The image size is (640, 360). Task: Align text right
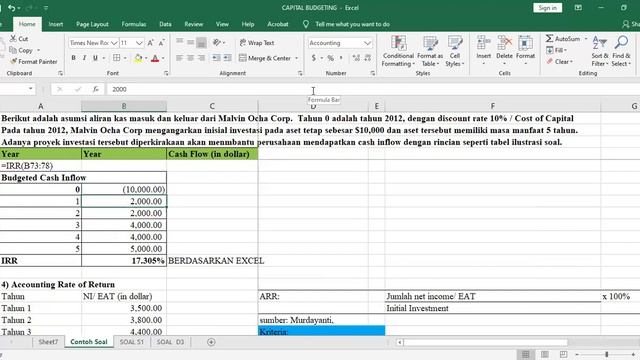[201, 58]
